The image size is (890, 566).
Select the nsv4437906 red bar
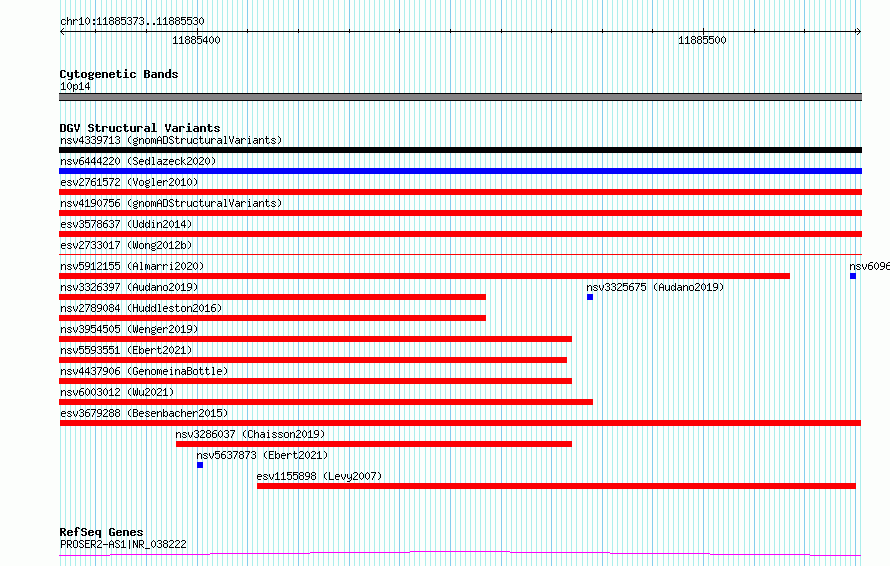316,381
